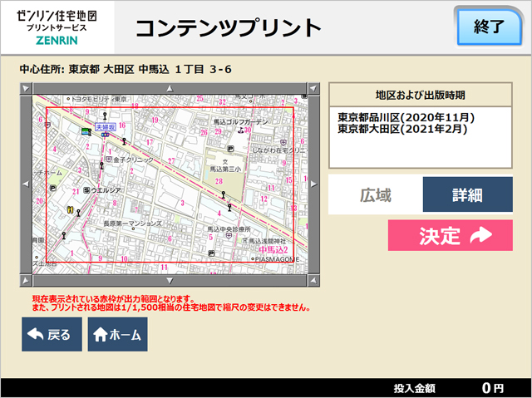532x398 pixels.
Task: Click the bus icon near 夫婦坂
Action: coord(86,131)
